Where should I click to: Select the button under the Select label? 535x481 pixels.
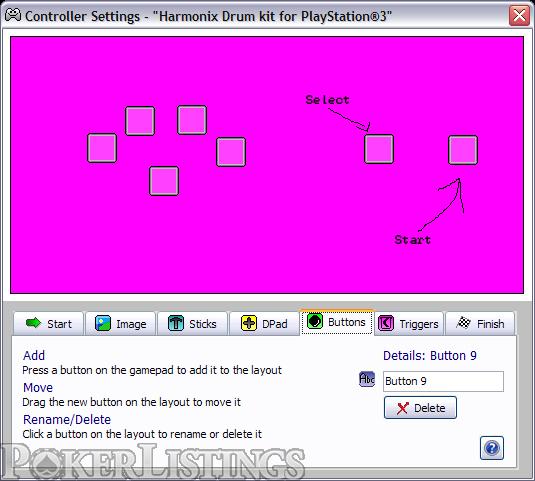[x=379, y=149]
